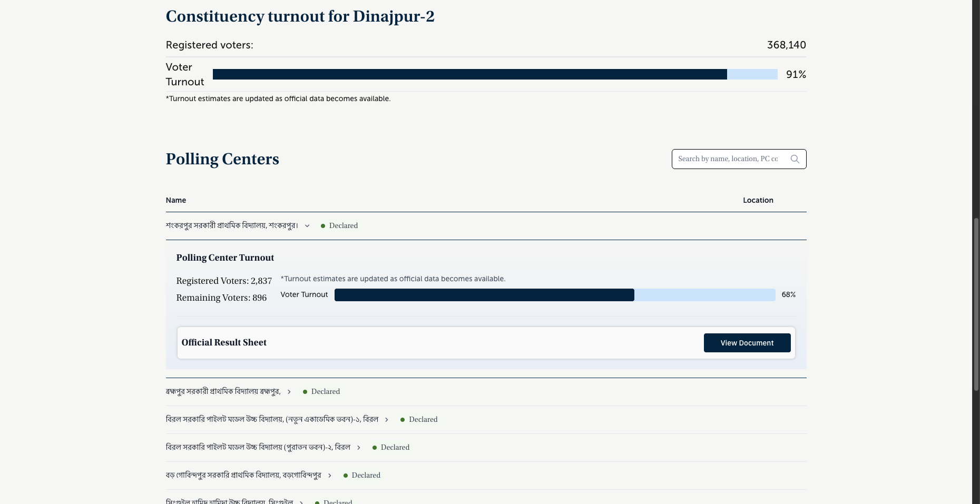This screenshot has width=980, height=504.
Task: Click the search magnifier icon
Action: tap(795, 159)
